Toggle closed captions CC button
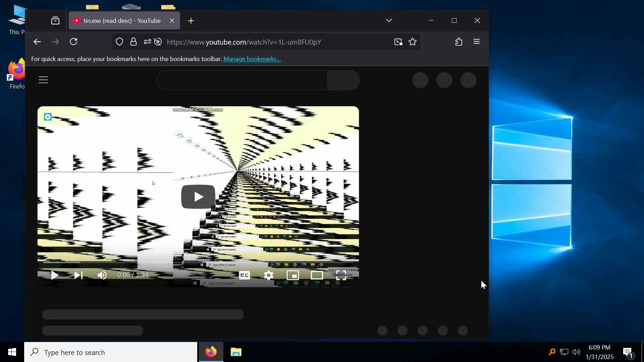 click(x=244, y=275)
